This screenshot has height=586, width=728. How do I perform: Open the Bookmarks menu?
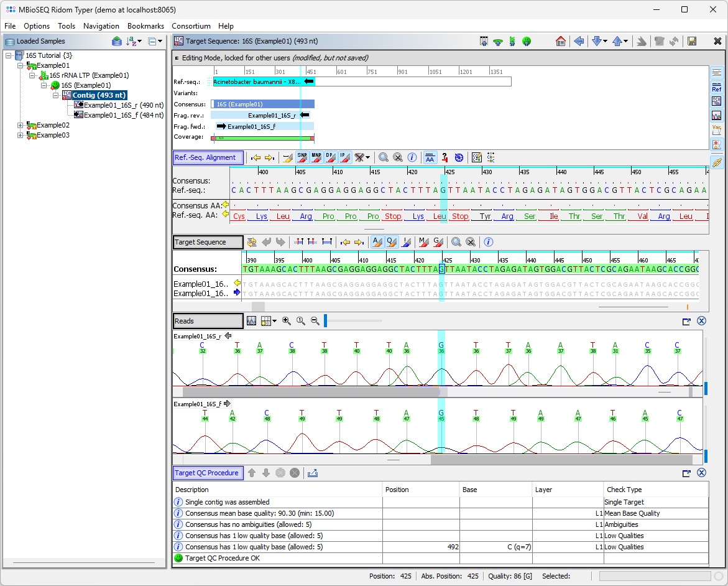point(145,26)
